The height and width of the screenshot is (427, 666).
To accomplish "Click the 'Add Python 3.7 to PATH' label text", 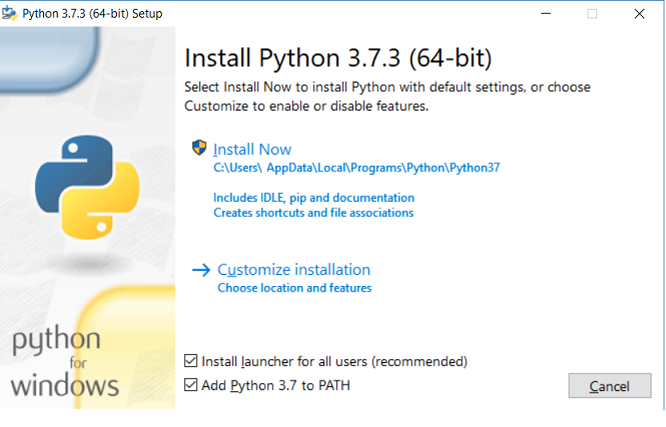I will point(276,385).
